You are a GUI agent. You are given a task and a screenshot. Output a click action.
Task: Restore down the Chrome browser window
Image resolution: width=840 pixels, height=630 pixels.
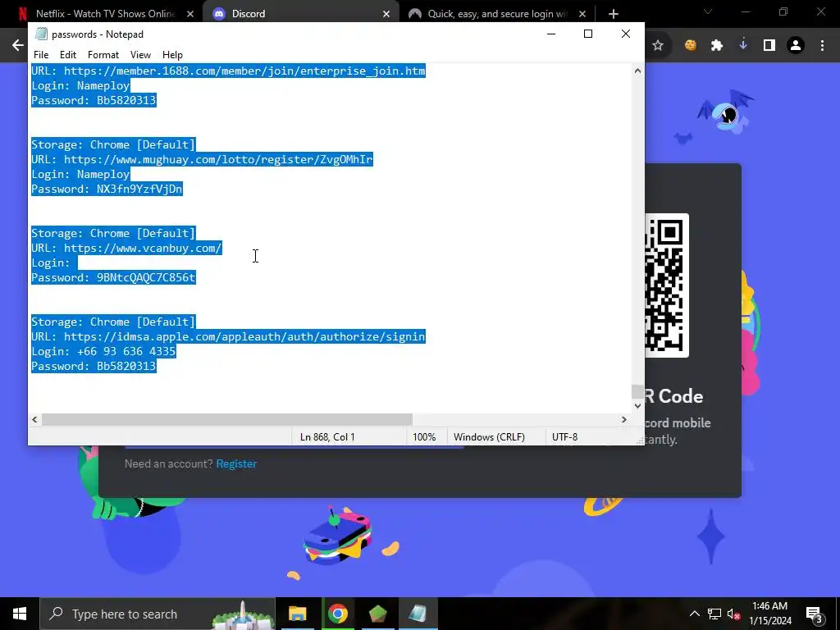(783, 11)
